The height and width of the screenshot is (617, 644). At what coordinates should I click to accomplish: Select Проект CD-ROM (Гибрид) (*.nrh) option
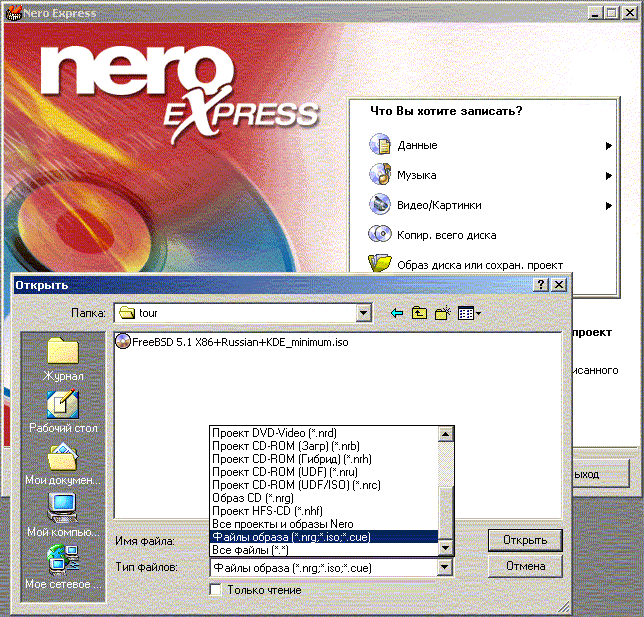coord(324,459)
